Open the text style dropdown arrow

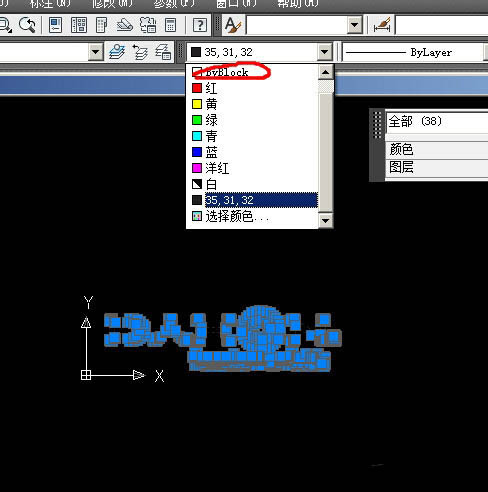(x=355, y=25)
